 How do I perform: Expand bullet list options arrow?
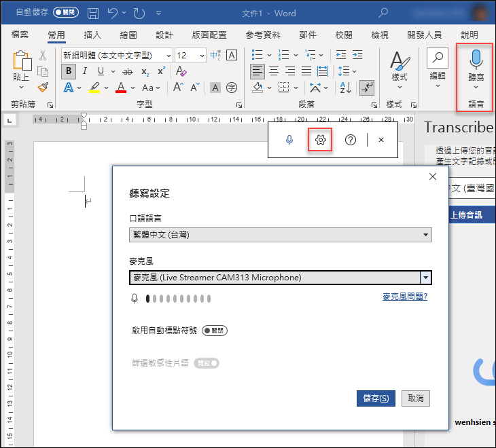[x=270, y=55]
